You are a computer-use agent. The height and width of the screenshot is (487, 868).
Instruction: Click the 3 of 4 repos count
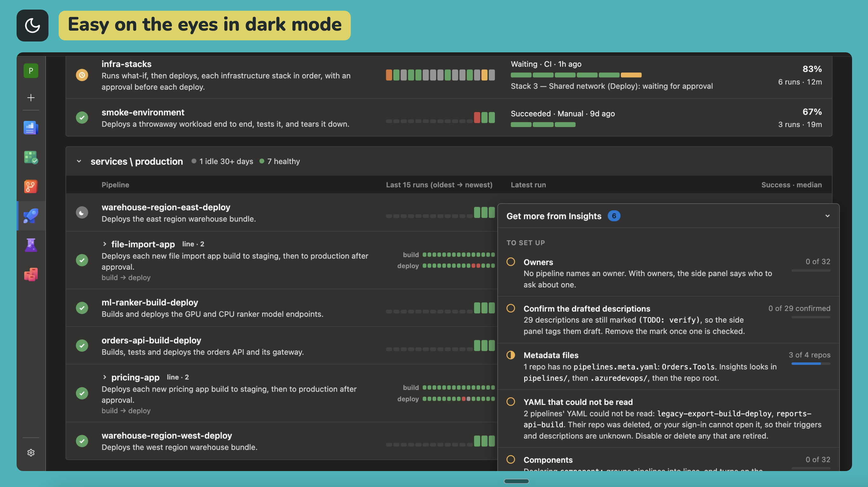tap(809, 355)
